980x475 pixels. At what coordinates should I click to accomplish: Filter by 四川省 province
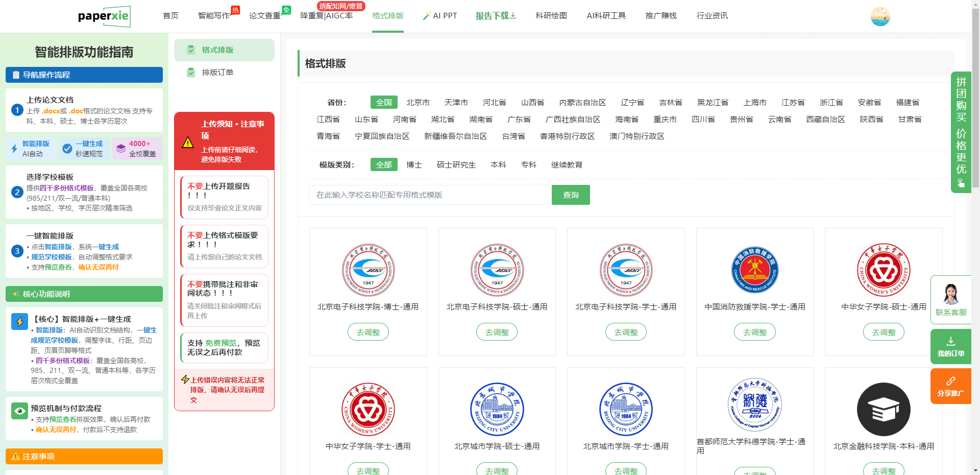point(703,120)
